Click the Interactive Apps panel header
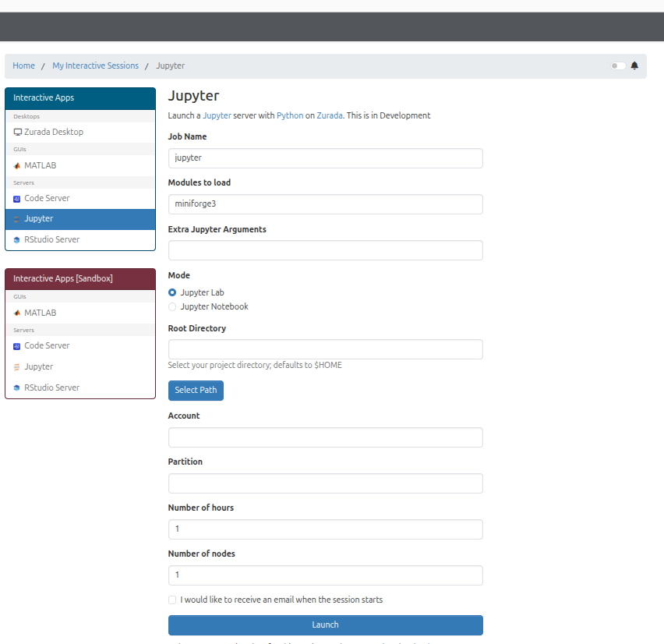 80,98
